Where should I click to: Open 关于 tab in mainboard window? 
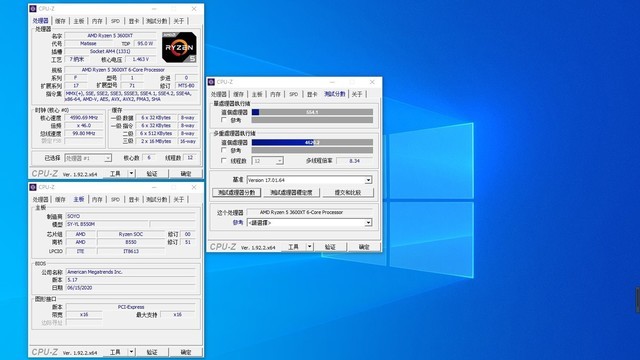click(x=178, y=199)
